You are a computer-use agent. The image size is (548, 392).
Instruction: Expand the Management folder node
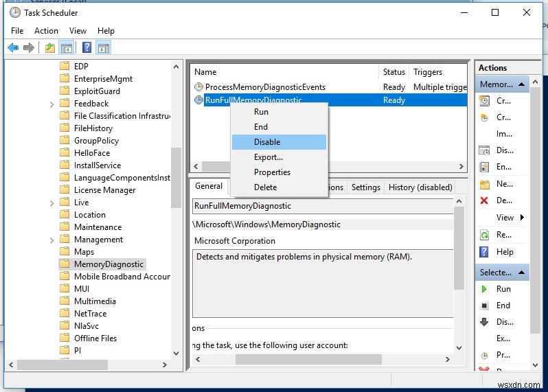52,240
